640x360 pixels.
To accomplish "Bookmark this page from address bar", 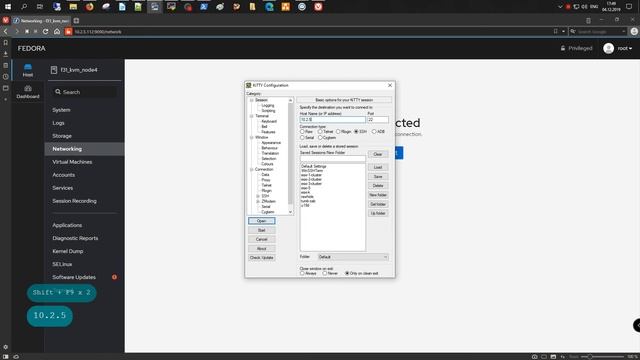I will coord(556,31).
